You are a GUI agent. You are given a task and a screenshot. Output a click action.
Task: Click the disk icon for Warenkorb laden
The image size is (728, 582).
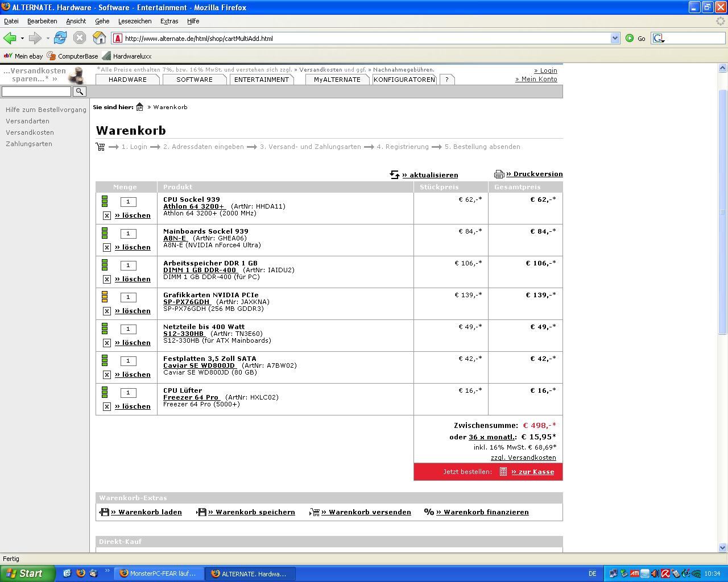tap(104, 512)
